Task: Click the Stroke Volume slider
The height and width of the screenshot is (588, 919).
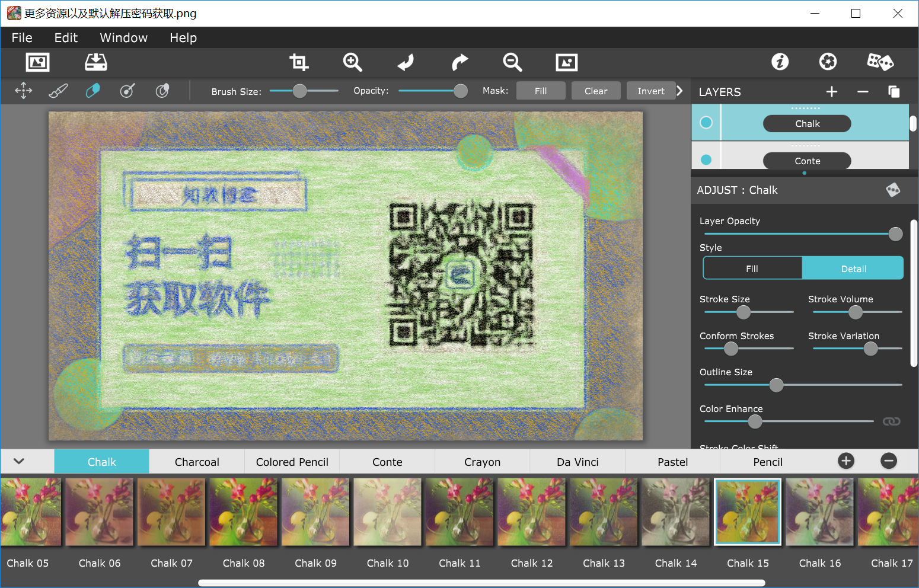Action: tap(857, 312)
